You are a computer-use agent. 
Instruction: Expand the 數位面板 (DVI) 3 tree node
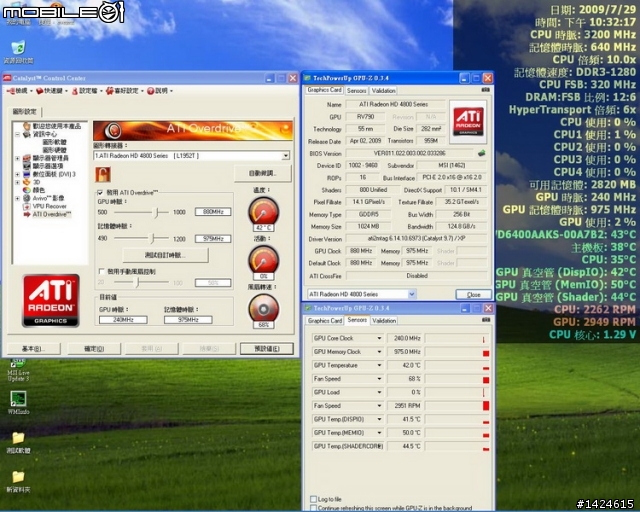click(x=18, y=174)
